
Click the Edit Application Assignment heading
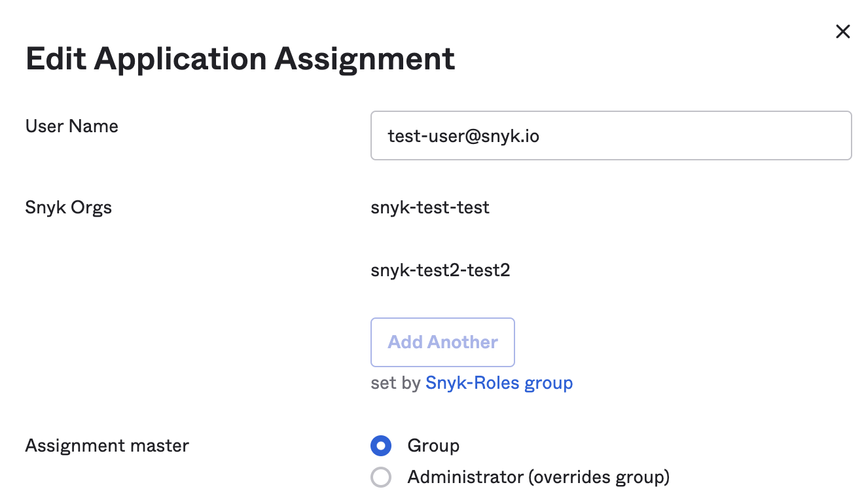[240, 59]
